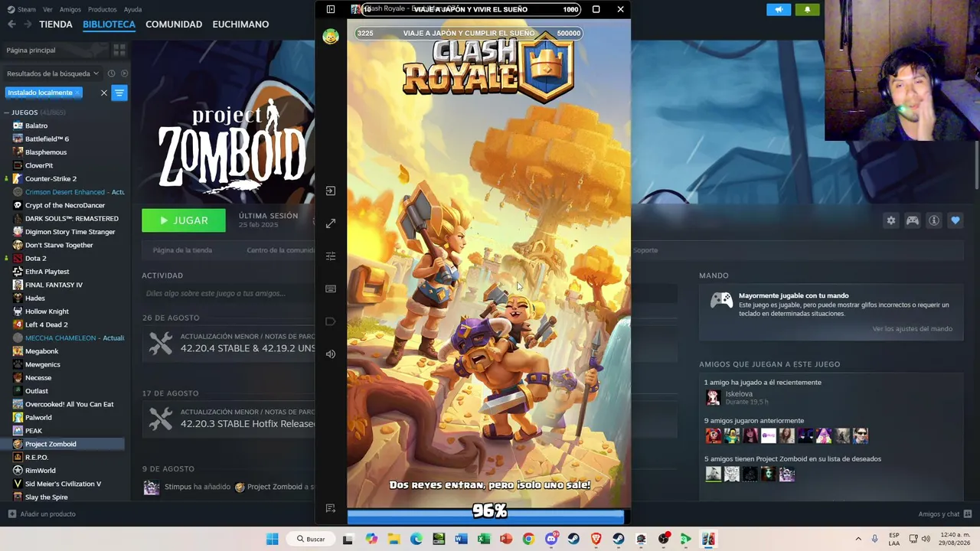The height and width of the screenshot is (551, 980).
Task: Open Amigos y chat
Action: 946,514
